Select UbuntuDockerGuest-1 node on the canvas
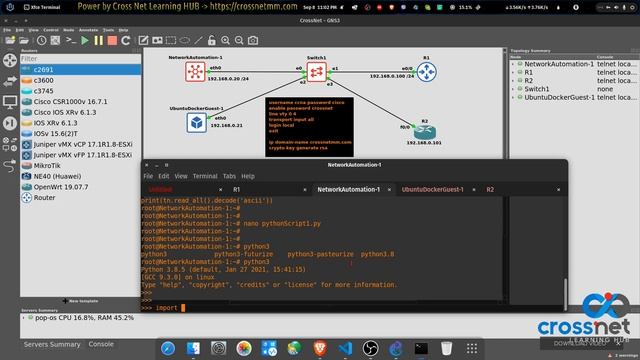Image resolution: width=640 pixels, height=360 pixels. [x=196, y=122]
